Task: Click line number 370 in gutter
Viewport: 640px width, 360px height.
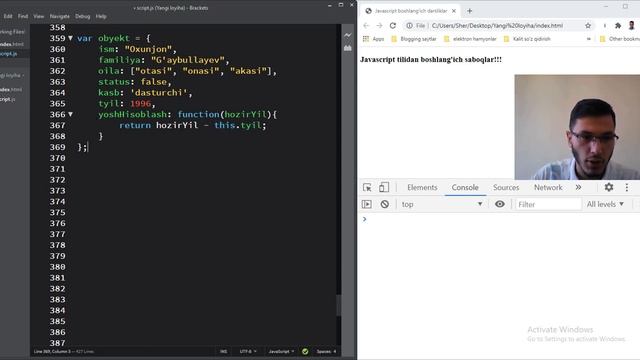Action: [58, 158]
